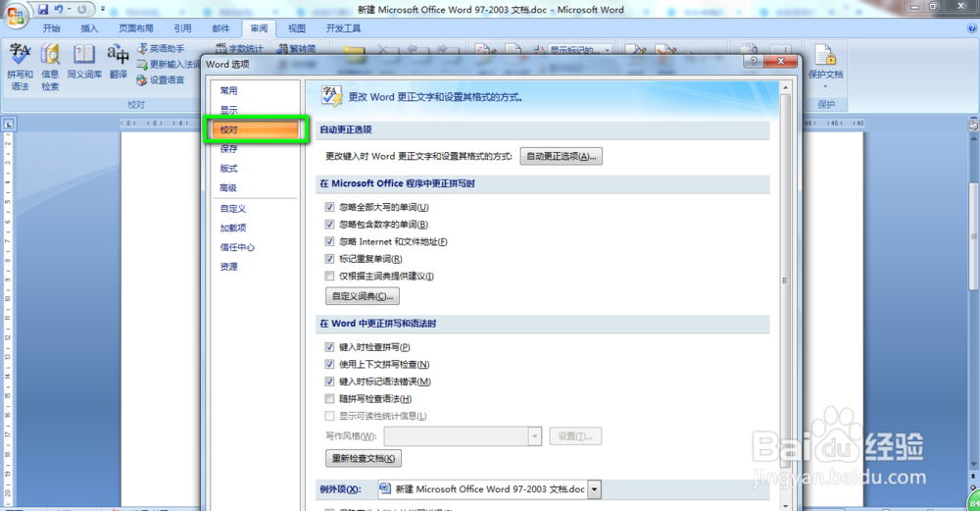
Task: Run 拼写和语法 spelling check
Action: tap(20, 67)
